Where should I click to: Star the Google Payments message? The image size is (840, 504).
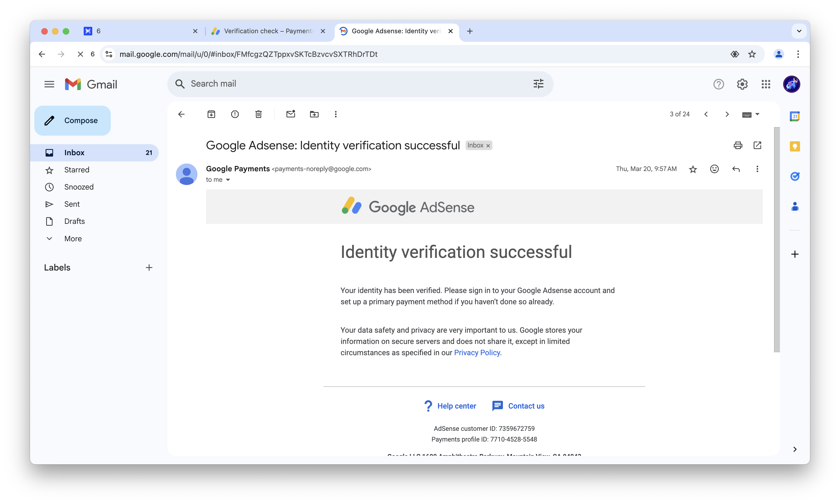693,169
